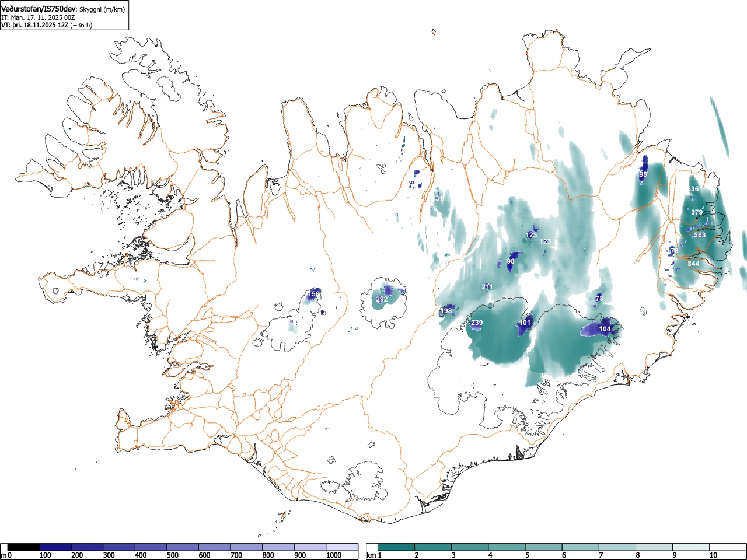747x560 pixels.
Task: Click the '300' label on the metre scale
Action: point(109,555)
